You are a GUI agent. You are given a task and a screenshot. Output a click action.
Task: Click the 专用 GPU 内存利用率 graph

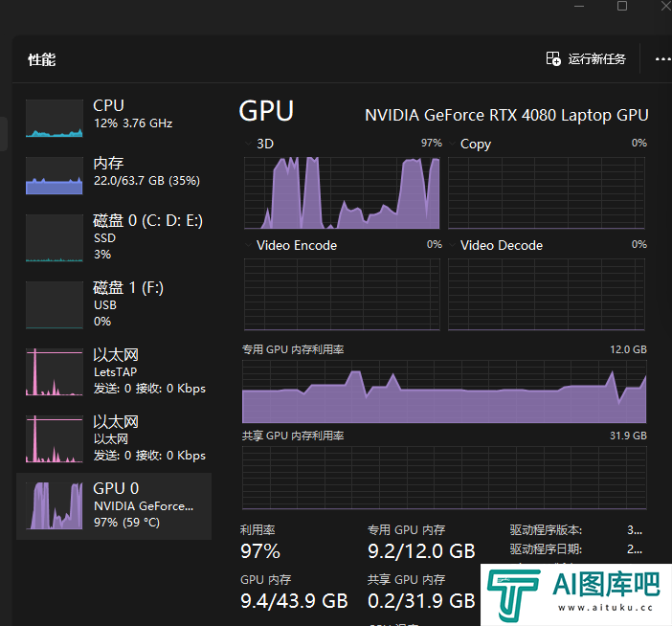[444, 391]
